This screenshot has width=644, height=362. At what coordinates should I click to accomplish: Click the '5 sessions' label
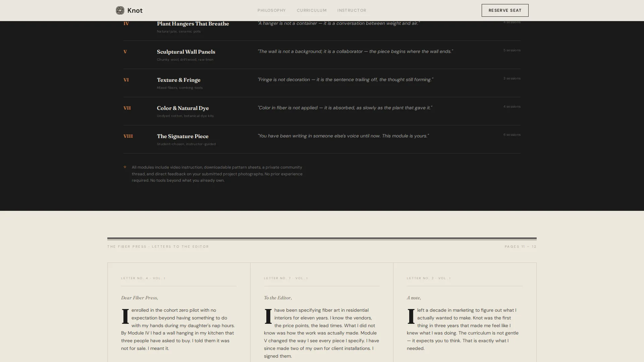click(512, 50)
